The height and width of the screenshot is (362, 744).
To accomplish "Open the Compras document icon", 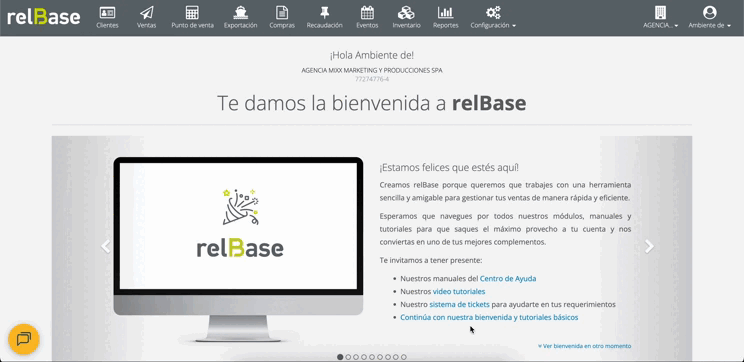I will tap(282, 13).
